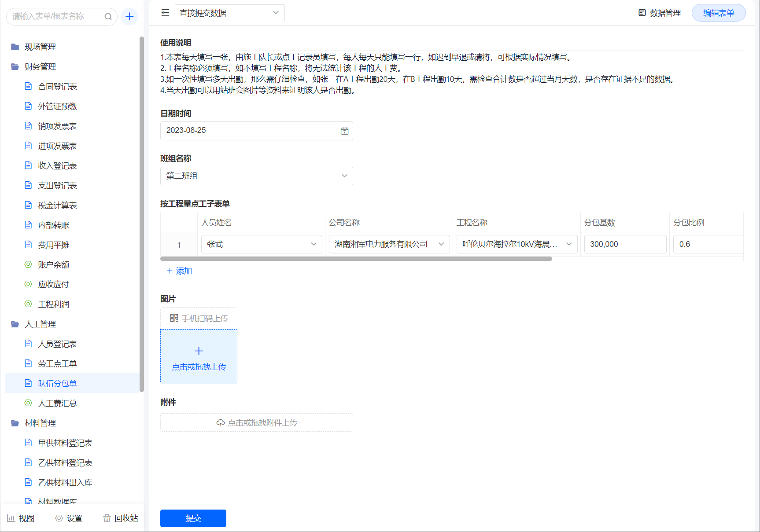Image resolution: width=760 pixels, height=532 pixels.
Task: Open 合同登记表 from the sidebar
Action: point(57,86)
